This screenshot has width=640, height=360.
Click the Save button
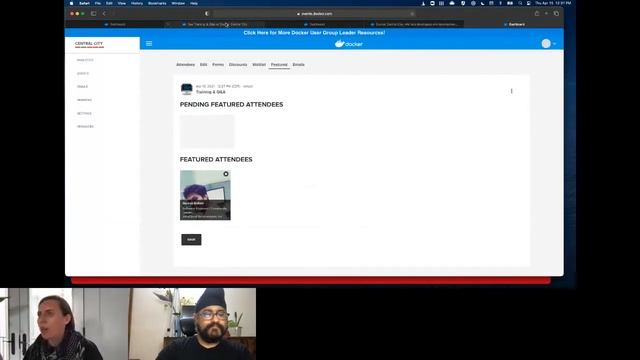tap(191, 240)
